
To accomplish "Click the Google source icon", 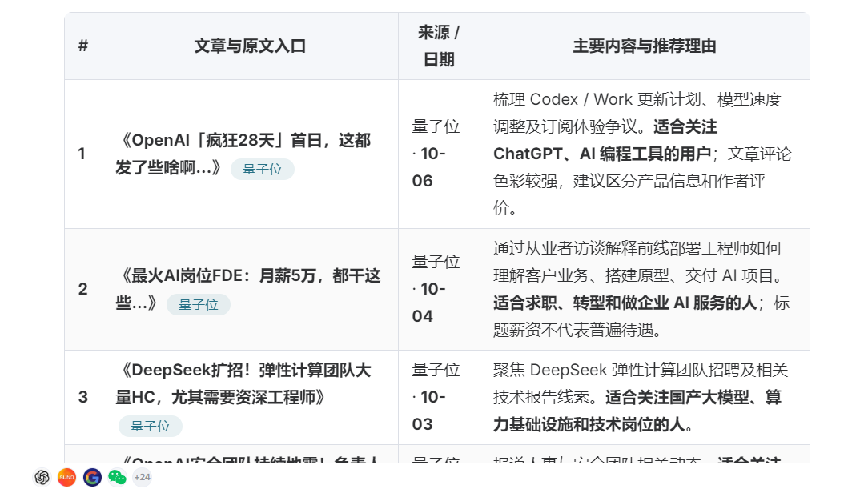I will [92, 477].
